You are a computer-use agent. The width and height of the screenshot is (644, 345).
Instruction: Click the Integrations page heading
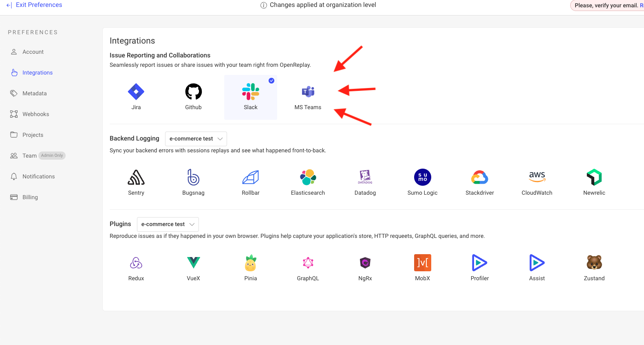[x=132, y=41]
